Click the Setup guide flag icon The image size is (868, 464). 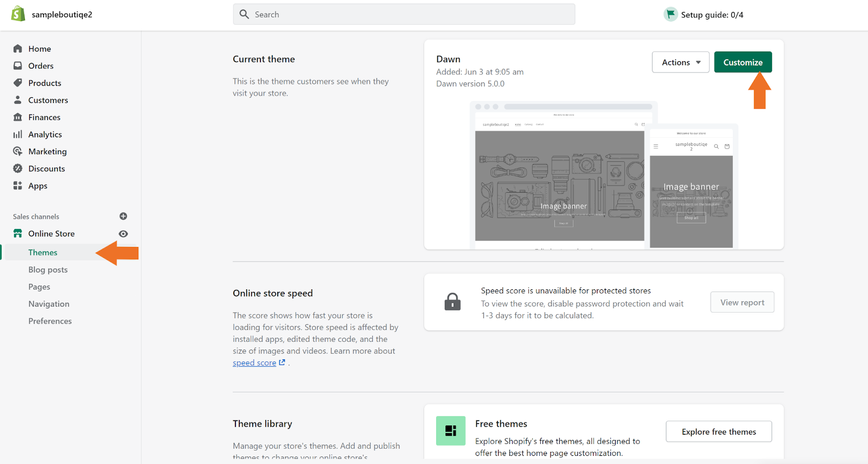click(x=671, y=14)
